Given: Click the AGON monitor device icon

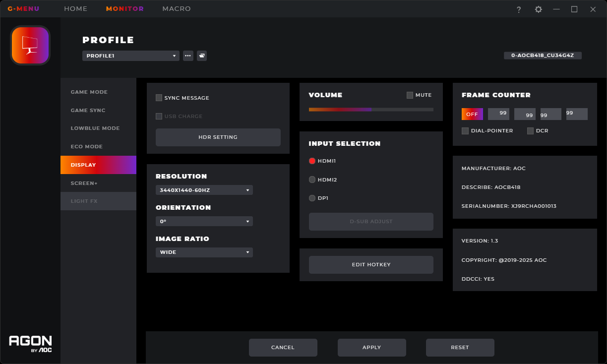Looking at the screenshot, I should tap(30, 46).
